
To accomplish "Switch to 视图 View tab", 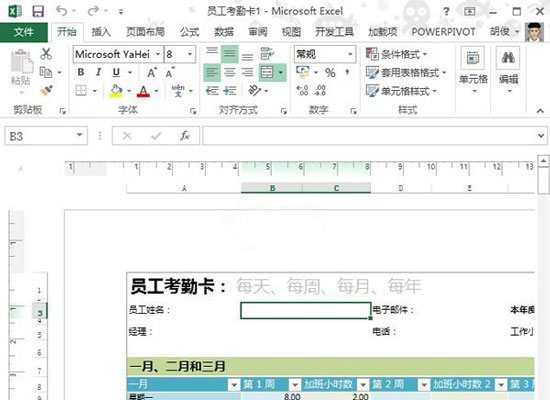I will point(291,32).
